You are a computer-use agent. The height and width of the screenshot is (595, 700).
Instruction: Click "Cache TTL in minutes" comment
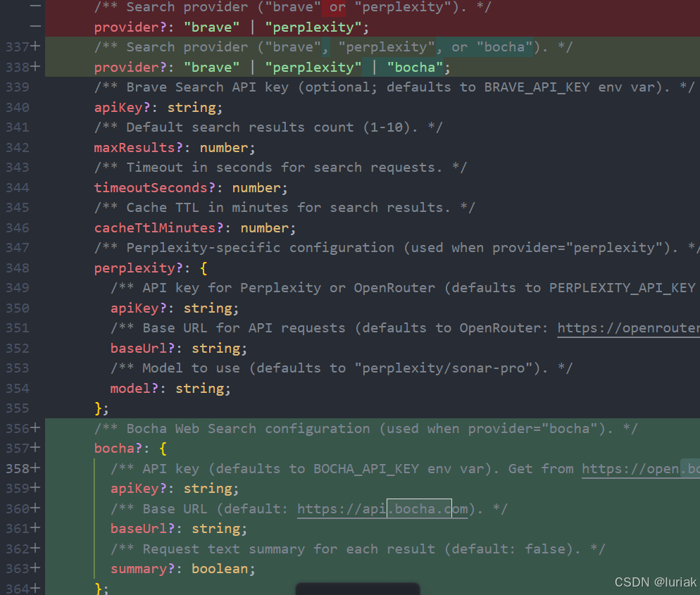point(285,208)
